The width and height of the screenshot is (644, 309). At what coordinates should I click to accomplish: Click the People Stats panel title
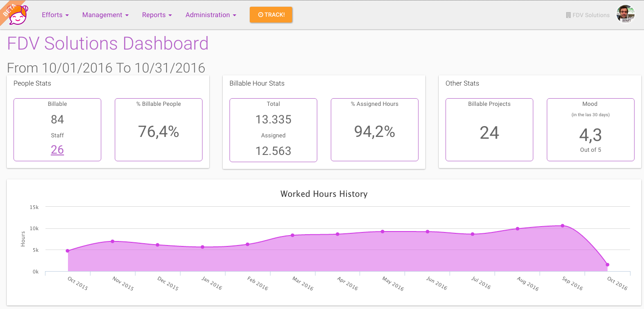[x=32, y=83]
